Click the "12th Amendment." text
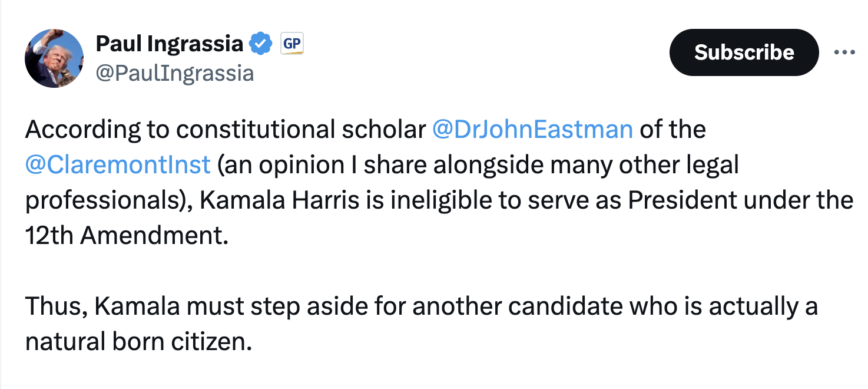The image size is (868, 389). tap(126, 235)
